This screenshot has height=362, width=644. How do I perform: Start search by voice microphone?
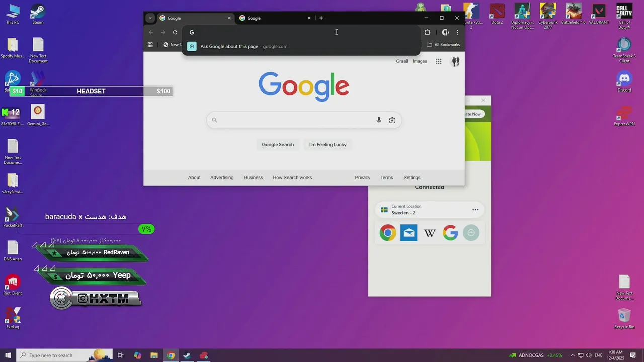pos(379,120)
